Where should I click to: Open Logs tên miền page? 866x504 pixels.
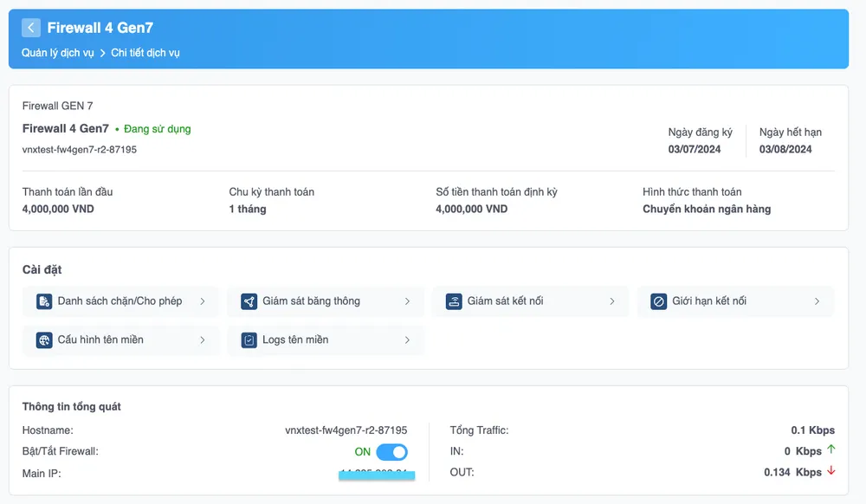[x=295, y=340]
